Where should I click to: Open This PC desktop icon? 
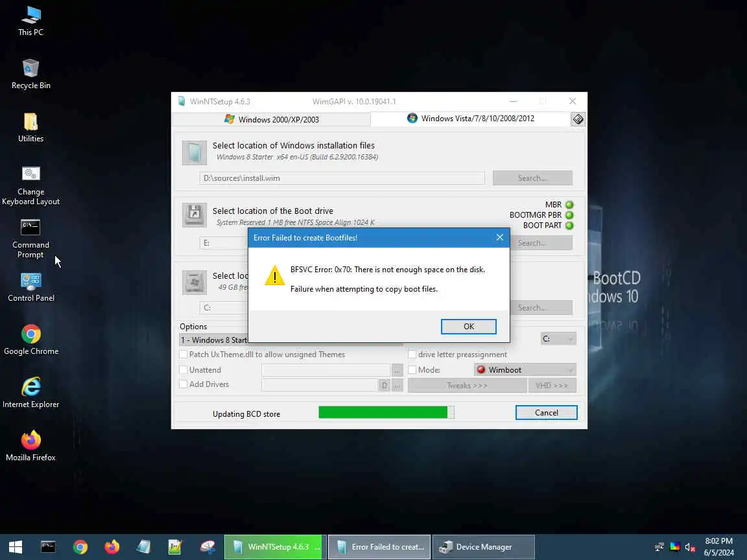pos(30,21)
